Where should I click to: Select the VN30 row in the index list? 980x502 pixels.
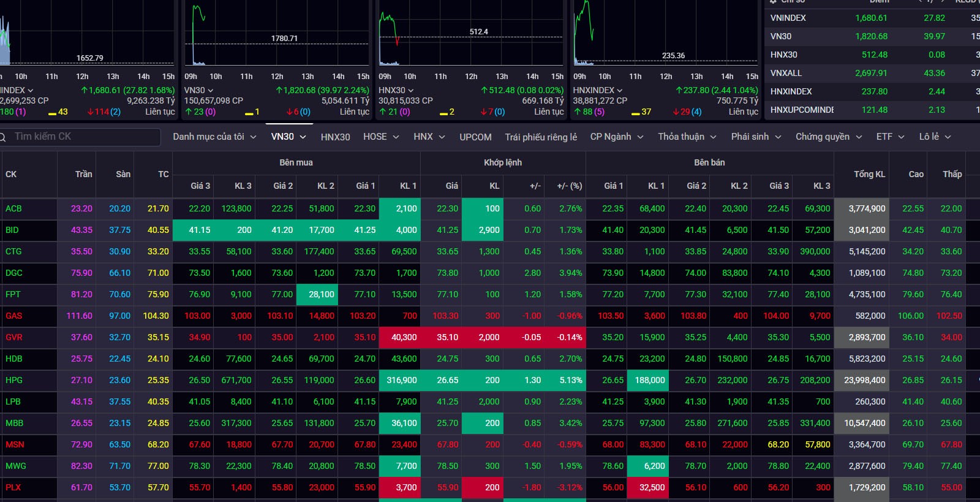tap(872, 36)
